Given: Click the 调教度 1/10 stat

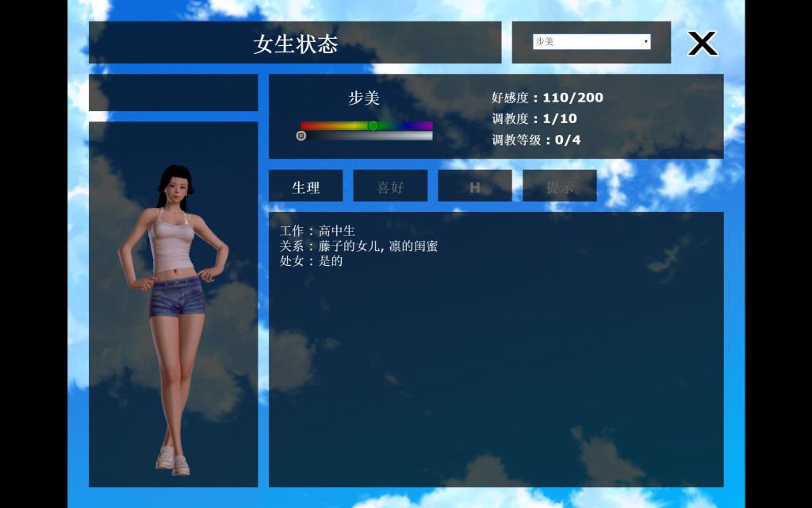Looking at the screenshot, I should click(x=533, y=118).
